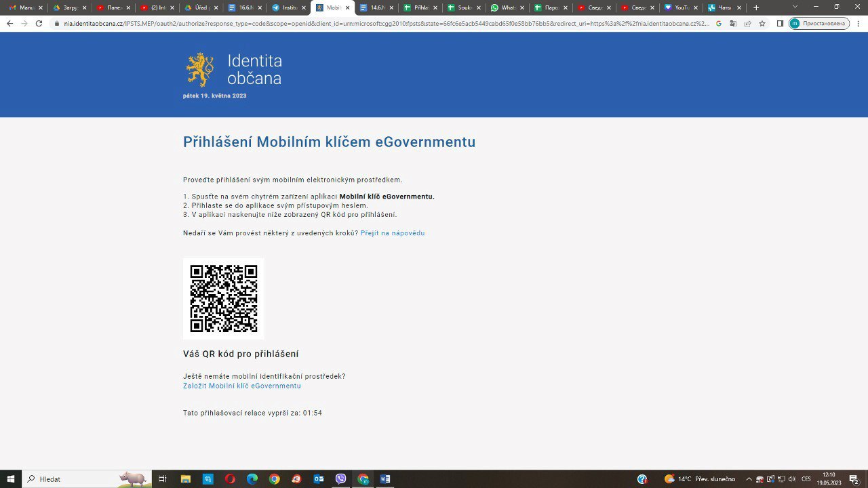Open the Chrome three-dot menu
868x488 pixels.
858,23
